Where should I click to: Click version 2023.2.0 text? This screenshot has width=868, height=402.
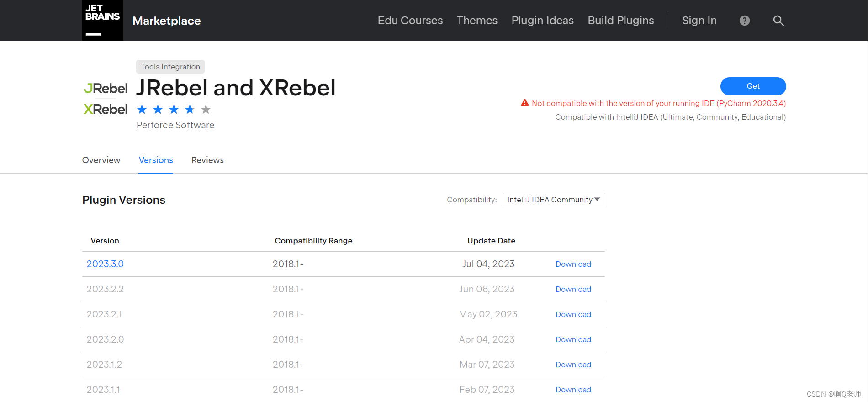tap(105, 339)
